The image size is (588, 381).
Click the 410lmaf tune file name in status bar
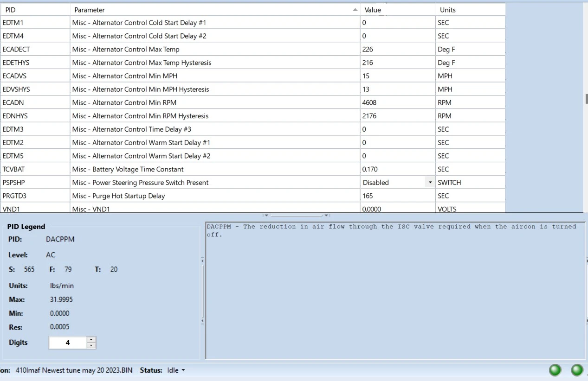coord(74,370)
